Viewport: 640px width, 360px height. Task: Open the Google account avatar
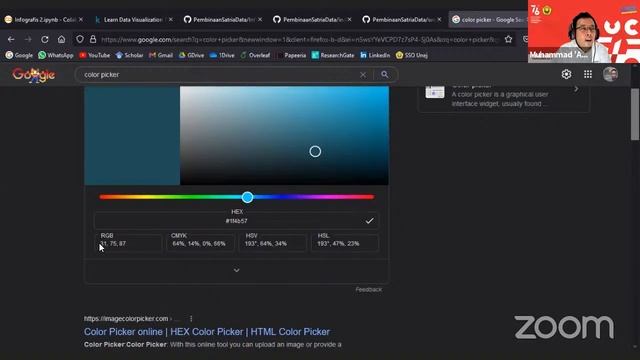(x=610, y=74)
